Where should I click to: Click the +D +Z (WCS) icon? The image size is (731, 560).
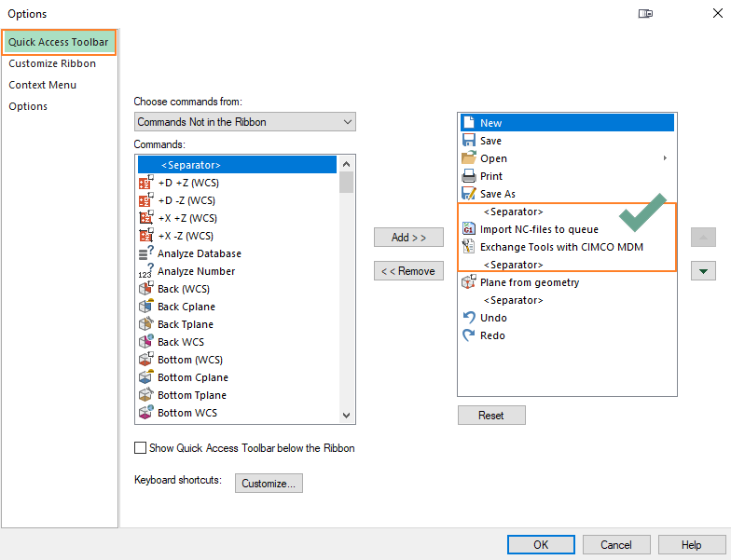click(x=145, y=183)
